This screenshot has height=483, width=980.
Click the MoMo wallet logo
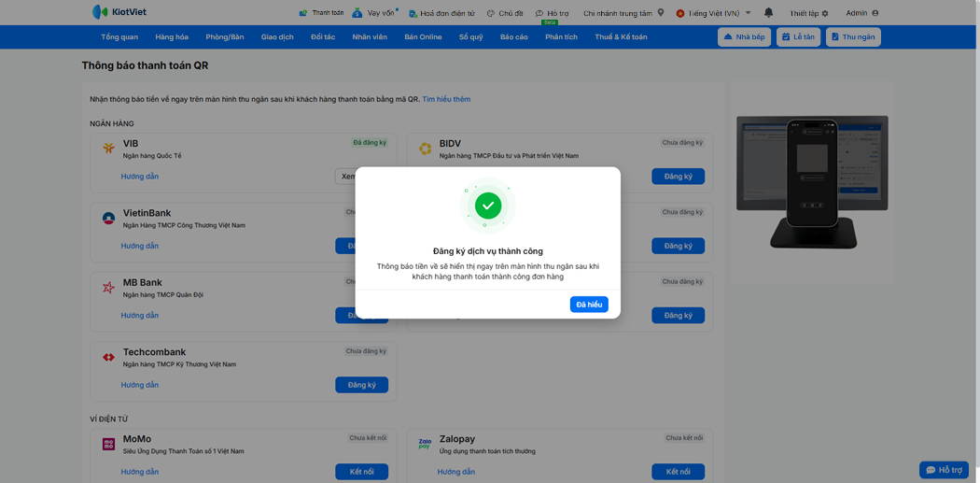109,444
